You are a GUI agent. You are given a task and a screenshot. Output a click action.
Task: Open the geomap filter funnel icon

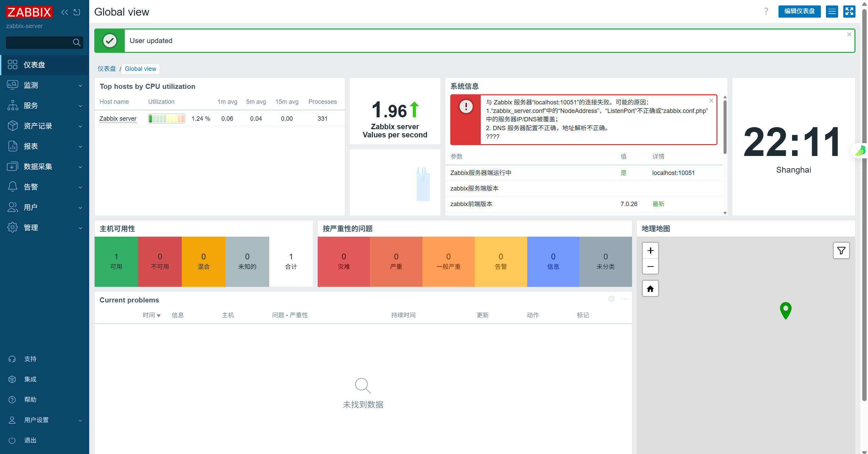pyautogui.click(x=841, y=251)
